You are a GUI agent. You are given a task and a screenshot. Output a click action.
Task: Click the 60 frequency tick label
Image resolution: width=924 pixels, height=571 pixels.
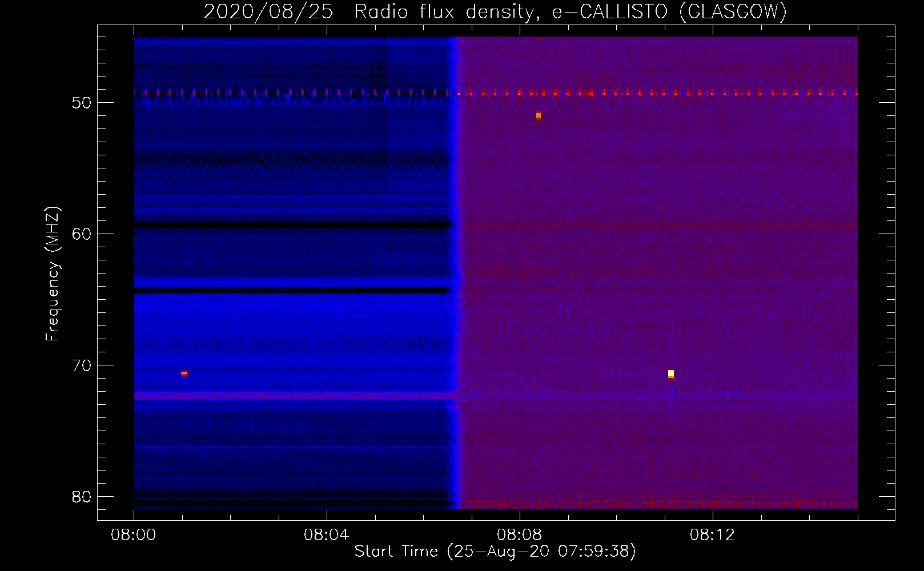(x=82, y=234)
